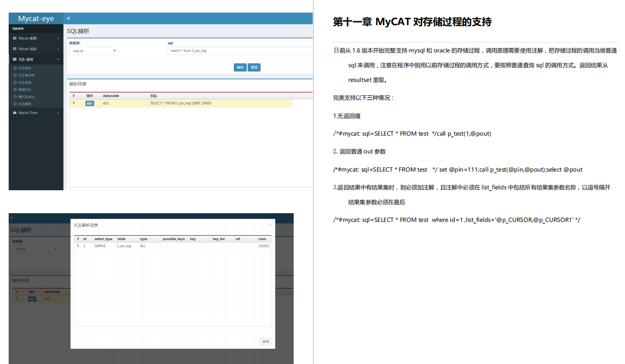625x364 pixels.
Task: Click the 关闭 button in the dialog
Action: [265, 341]
